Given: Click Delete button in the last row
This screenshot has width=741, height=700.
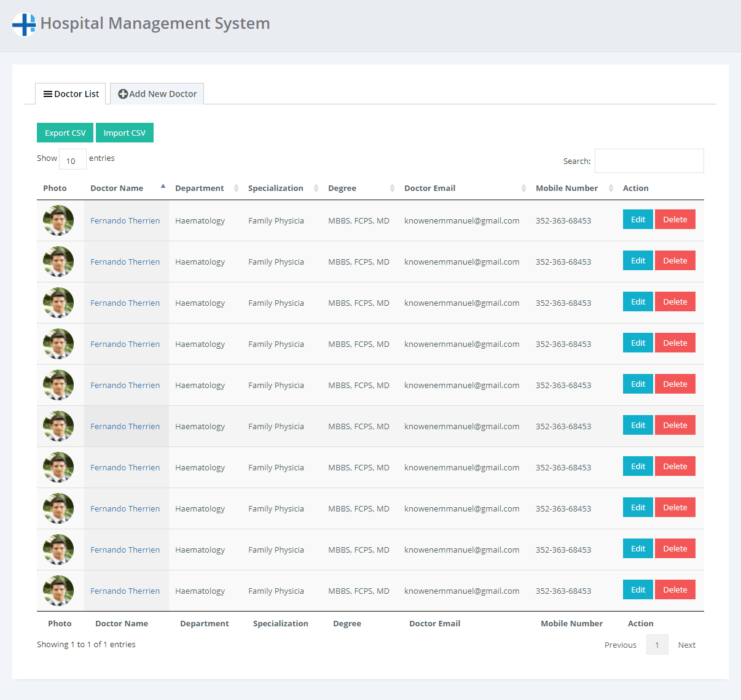Looking at the screenshot, I should (675, 590).
